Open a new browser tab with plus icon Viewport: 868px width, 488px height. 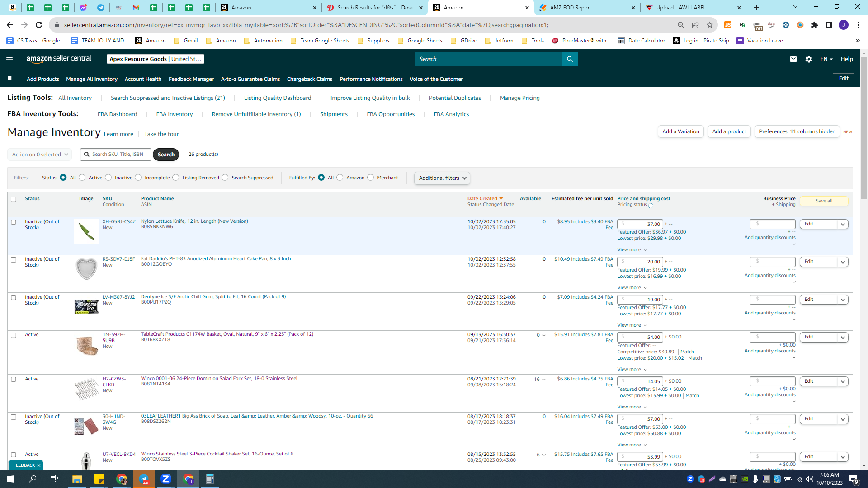(756, 8)
